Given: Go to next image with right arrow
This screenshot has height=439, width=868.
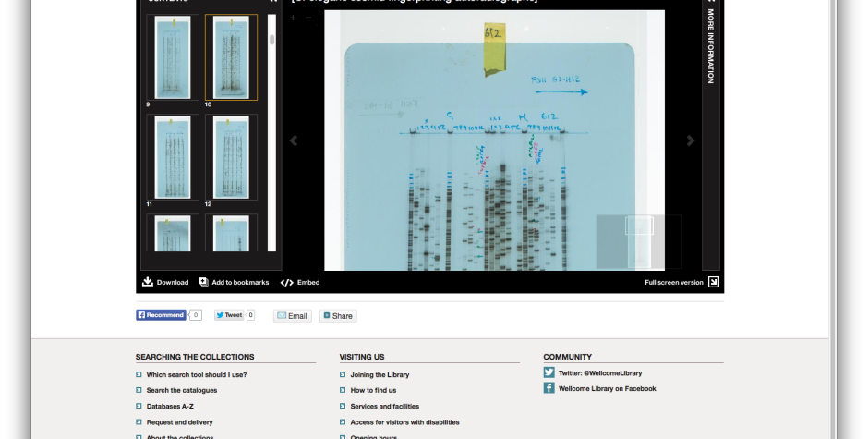Looking at the screenshot, I should point(691,140).
